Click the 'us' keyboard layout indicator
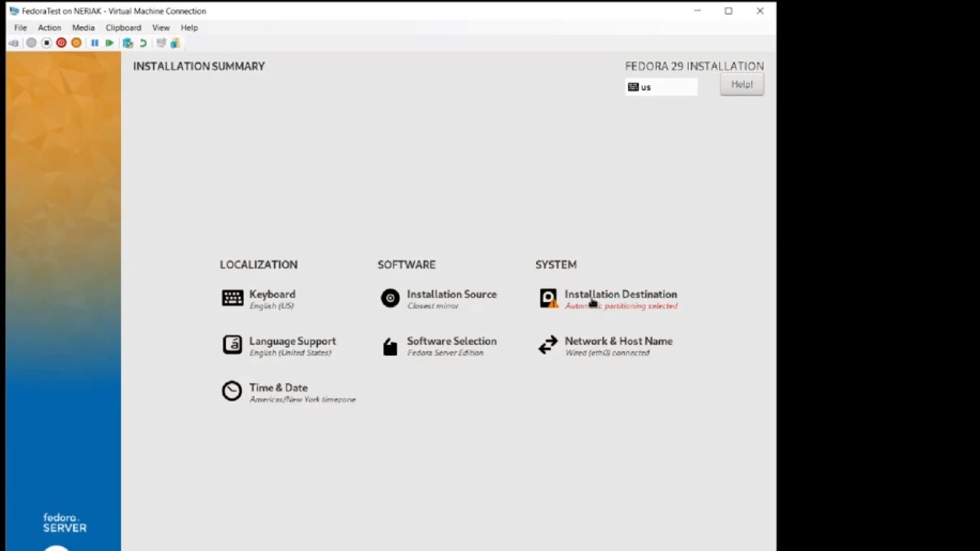The width and height of the screenshot is (980, 551). [661, 87]
